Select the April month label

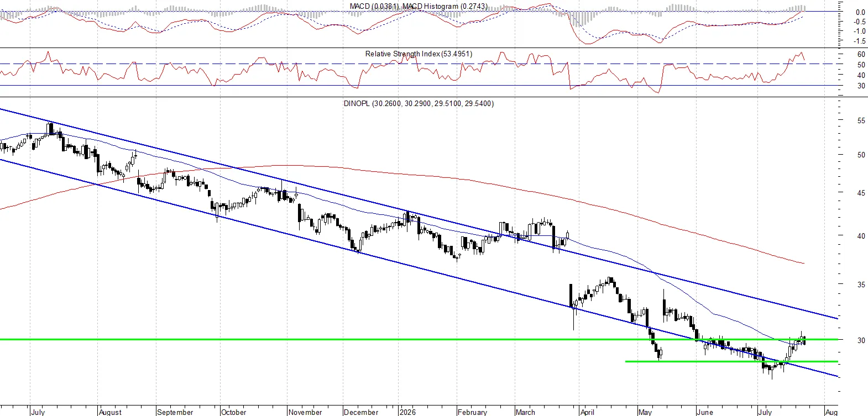(x=587, y=412)
